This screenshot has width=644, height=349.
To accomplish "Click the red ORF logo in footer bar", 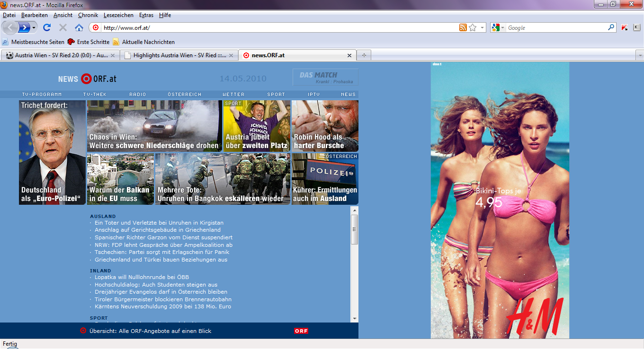I will pos(301,331).
